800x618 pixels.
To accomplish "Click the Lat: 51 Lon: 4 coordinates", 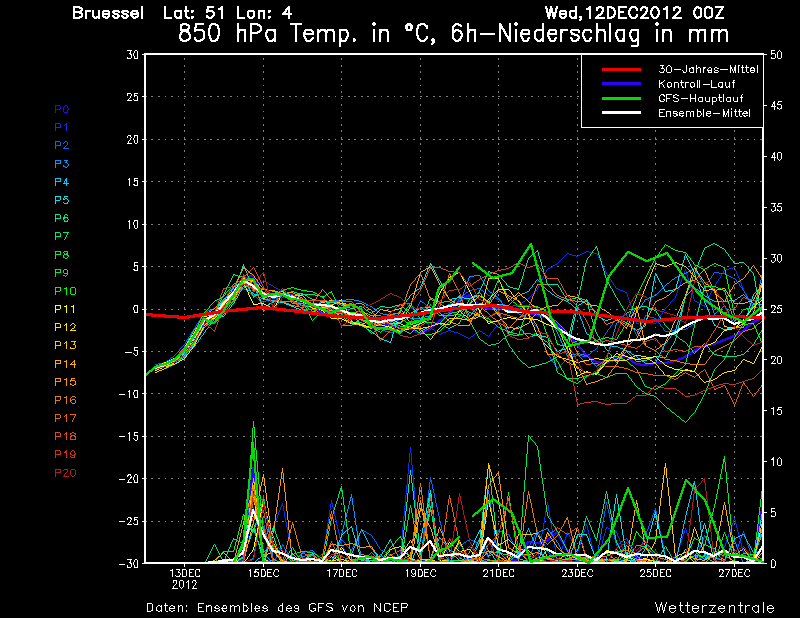I will [x=228, y=13].
